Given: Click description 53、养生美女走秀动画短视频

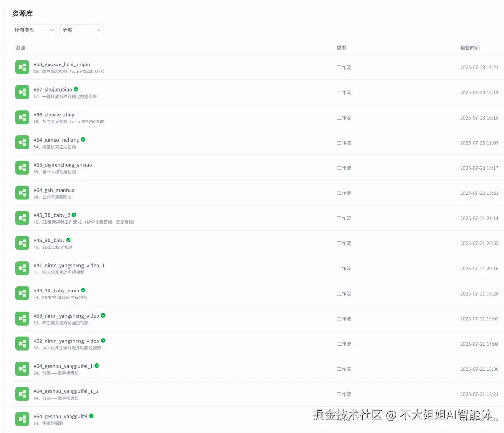Looking at the screenshot, I should point(61,323).
